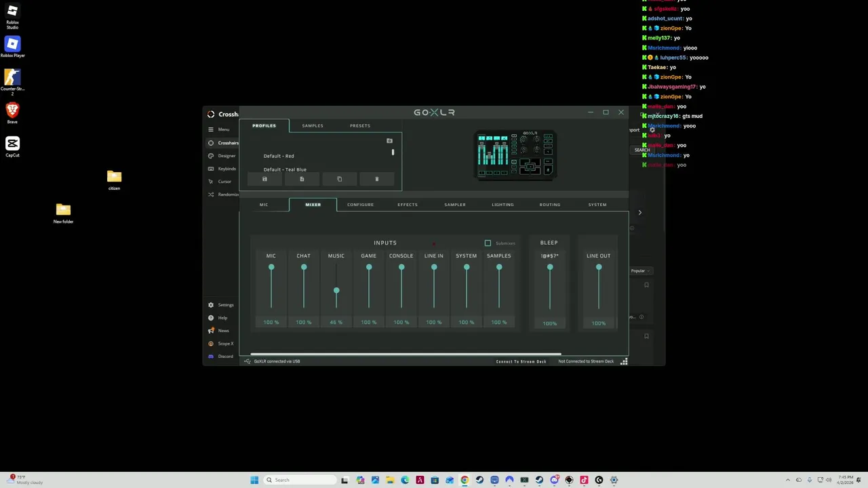Image resolution: width=868 pixels, height=488 pixels.
Task: Click the Line Out volume slider handle
Action: 599,268
